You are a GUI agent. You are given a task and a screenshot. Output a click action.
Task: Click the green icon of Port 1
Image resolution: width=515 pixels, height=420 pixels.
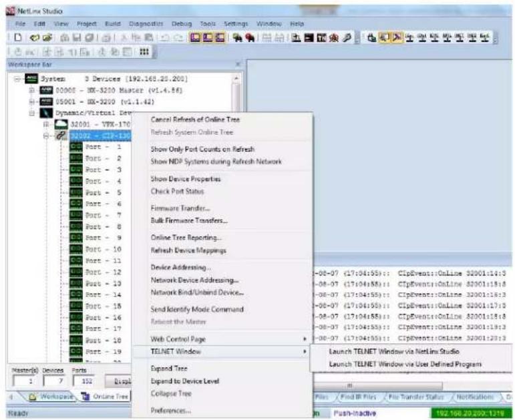(76, 146)
